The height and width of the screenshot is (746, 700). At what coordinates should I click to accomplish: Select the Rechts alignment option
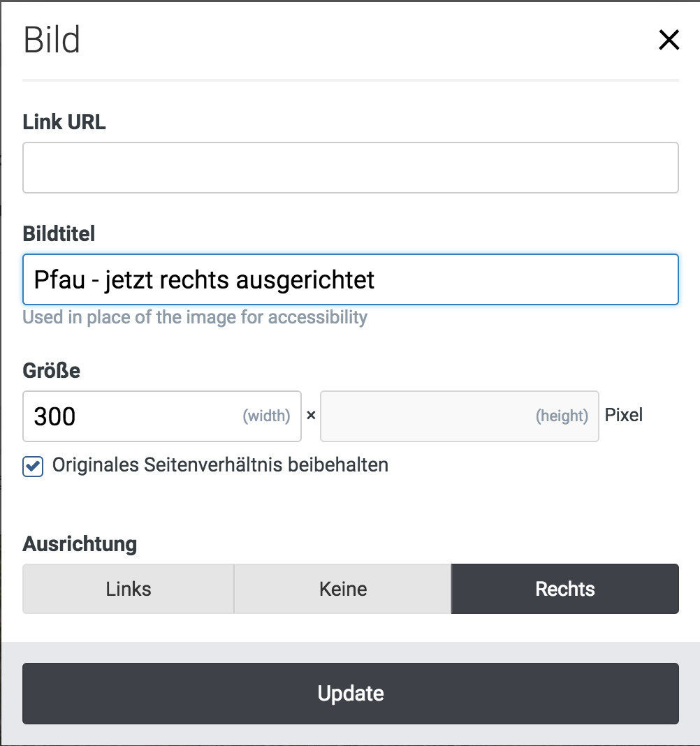click(x=564, y=589)
